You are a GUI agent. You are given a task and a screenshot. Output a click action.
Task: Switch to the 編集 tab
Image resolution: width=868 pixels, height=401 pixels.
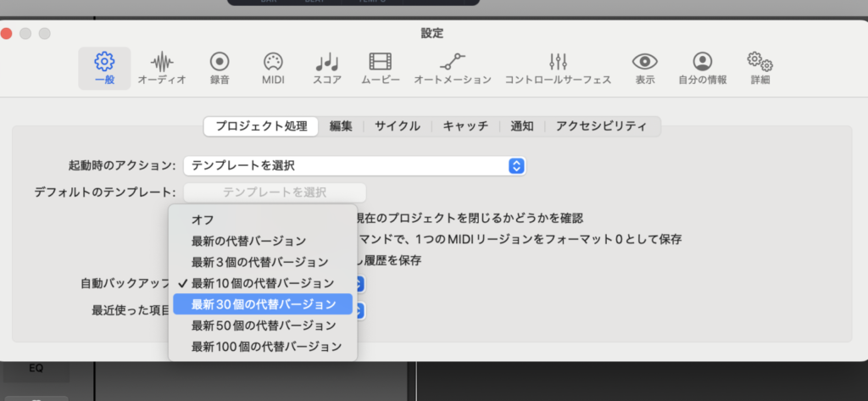pyautogui.click(x=341, y=126)
